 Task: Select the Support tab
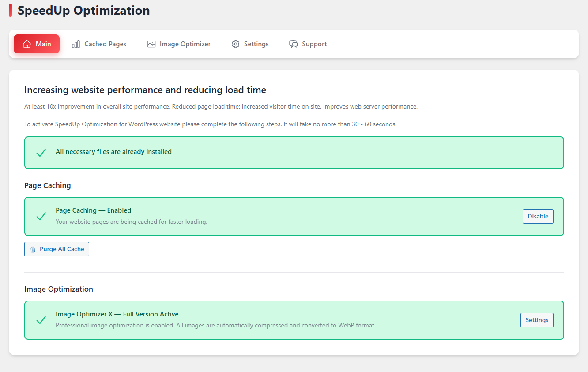tap(308, 44)
